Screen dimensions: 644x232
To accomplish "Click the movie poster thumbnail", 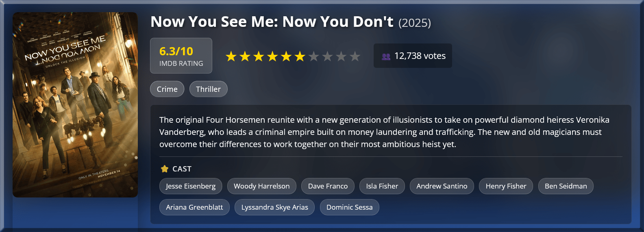I will point(75,105).
